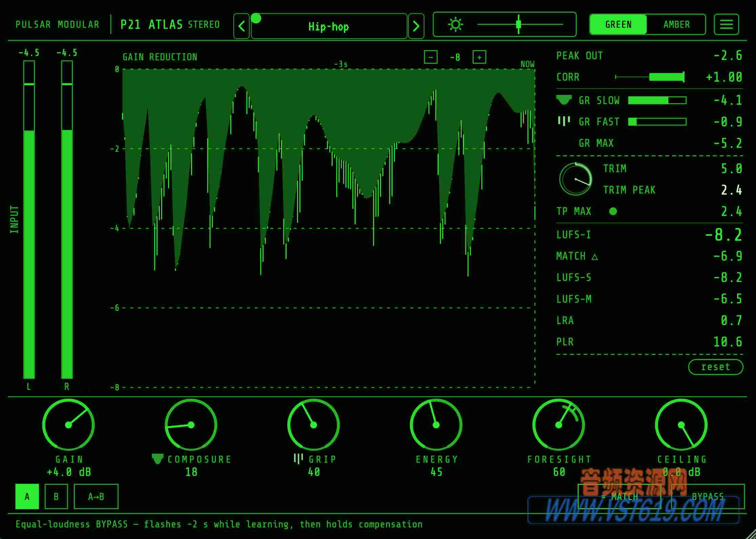Click the FORESIGHT knob
This screenshot has height=539, width=756.
click(x=559, y=424)
